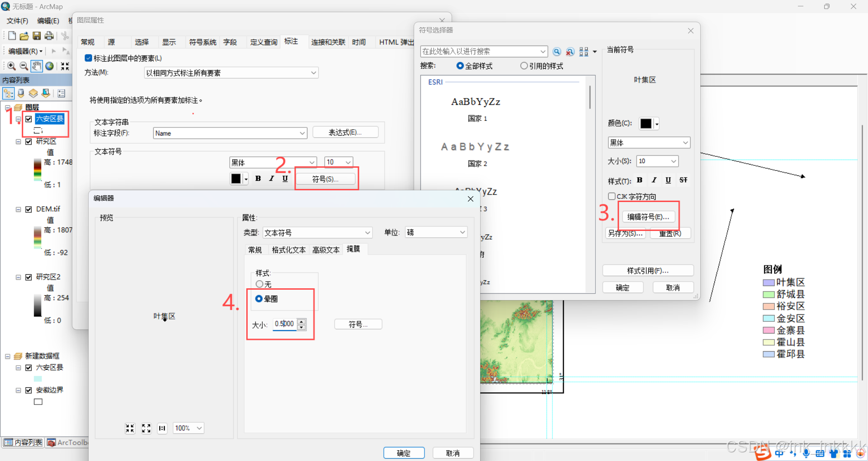Switch to 符号系统 tab
The height and width of the screenshot is (461, 868).
(203, 42)
